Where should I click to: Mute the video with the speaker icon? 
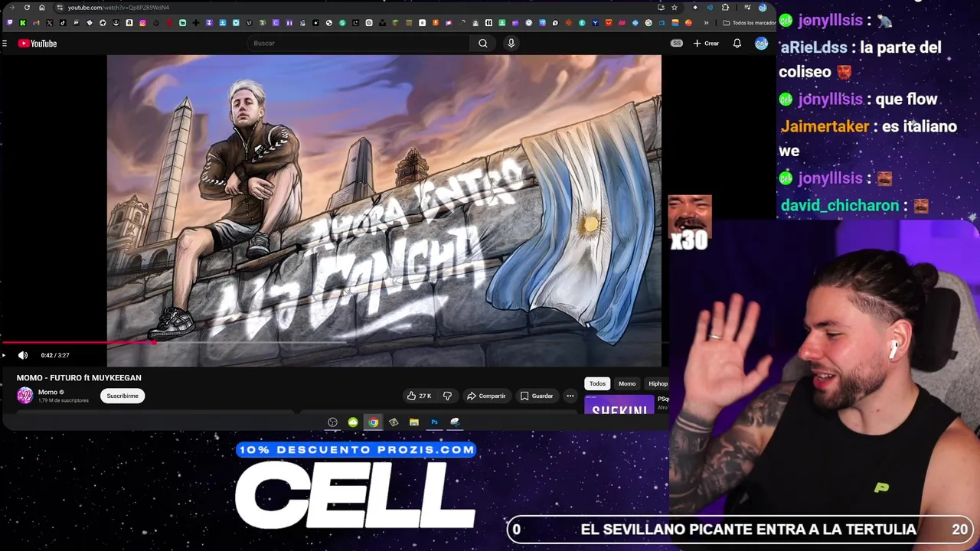[x=23, y=355]
